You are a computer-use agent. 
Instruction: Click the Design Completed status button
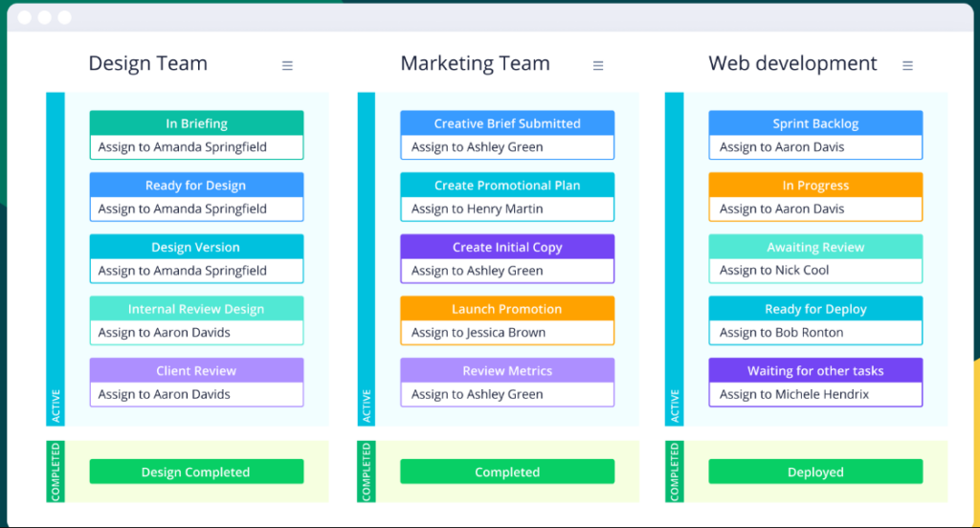(x=196, y=472)
